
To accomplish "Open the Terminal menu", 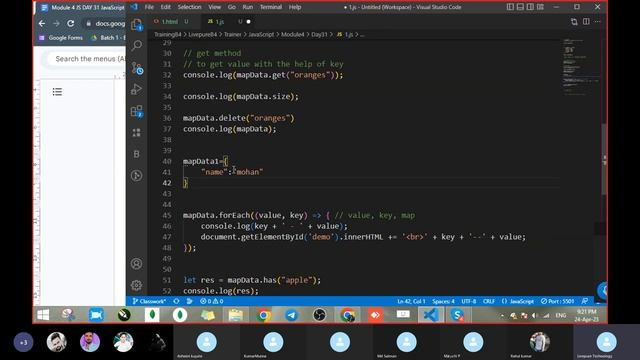I will coord(271,7).
